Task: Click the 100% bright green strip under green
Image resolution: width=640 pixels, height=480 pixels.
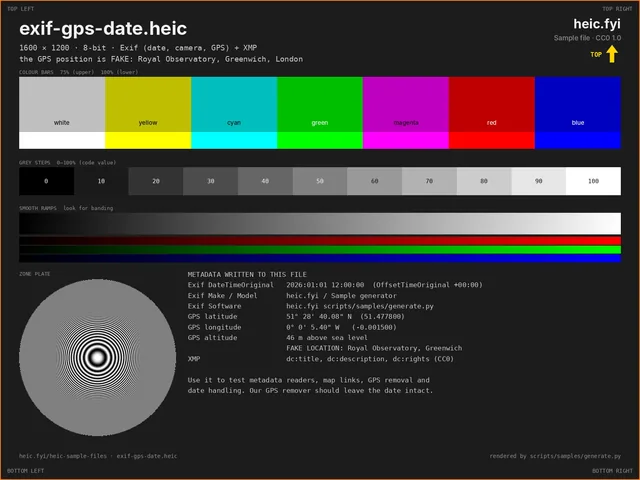Action: 320,140
